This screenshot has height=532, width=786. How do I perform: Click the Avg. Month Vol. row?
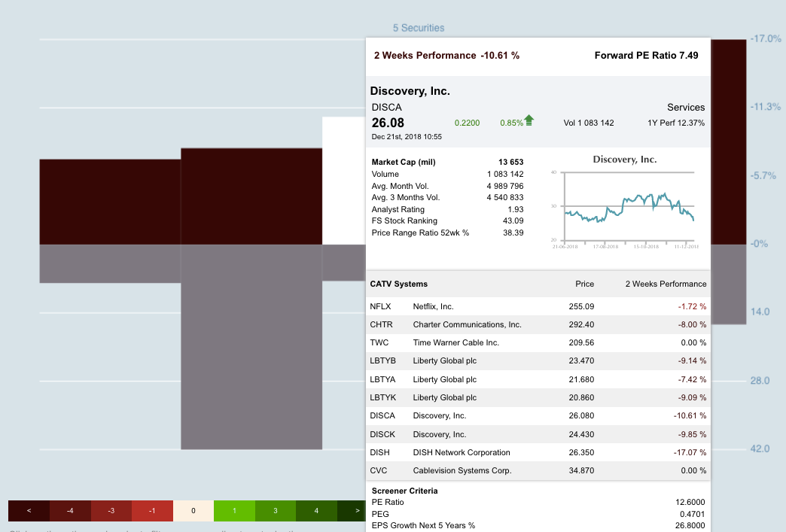coord(447,186)
